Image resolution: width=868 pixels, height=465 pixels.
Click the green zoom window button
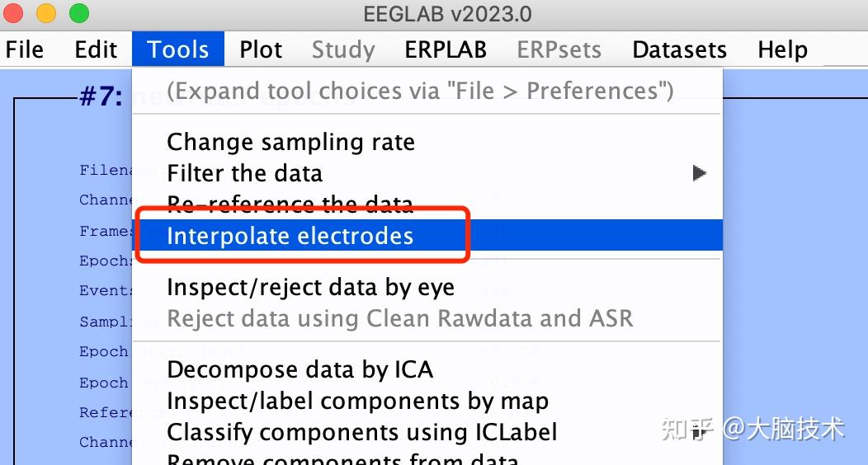coord(78,13)
